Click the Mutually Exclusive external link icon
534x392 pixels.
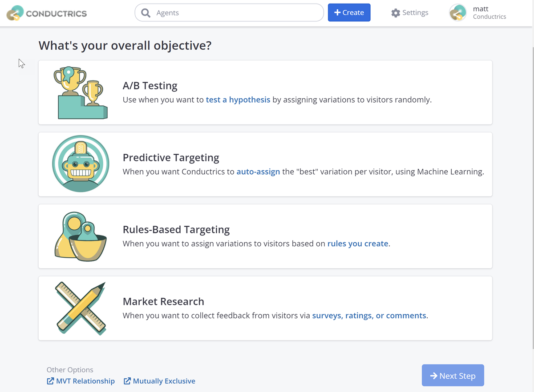(127, 381)
